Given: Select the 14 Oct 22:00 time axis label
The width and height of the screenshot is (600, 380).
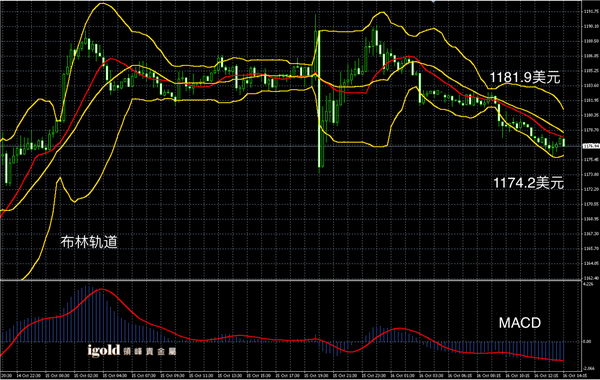Looking at the screenshot, I should [25, 376].
